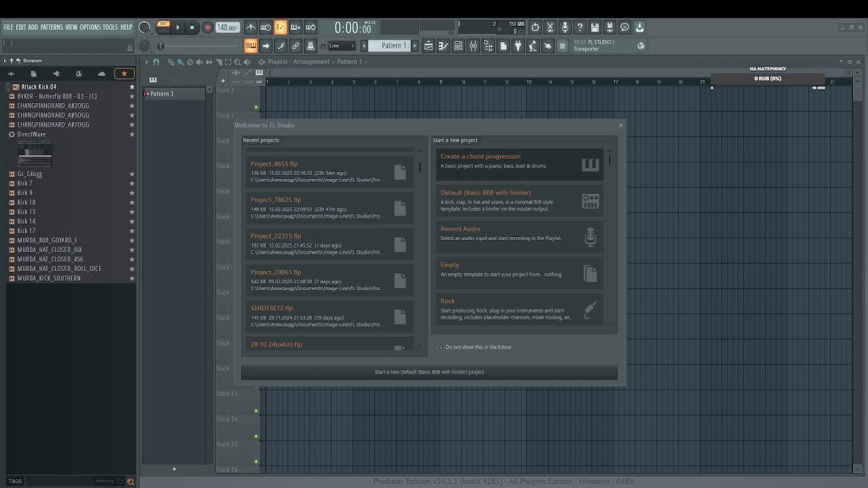Open the PATTERNS menu
The height and width of the screenshot is (488, 868).
pyautogui.click(x=52, y=27)
